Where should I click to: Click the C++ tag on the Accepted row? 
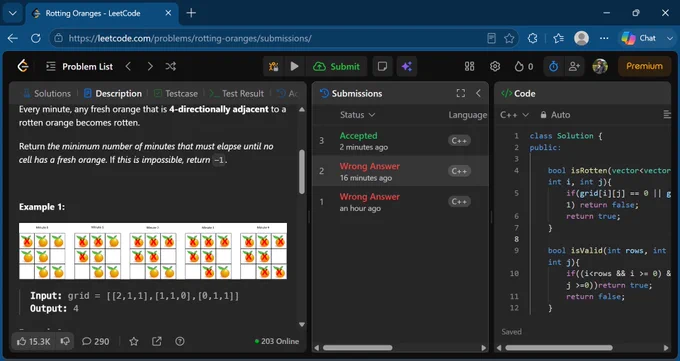(459, 141)
